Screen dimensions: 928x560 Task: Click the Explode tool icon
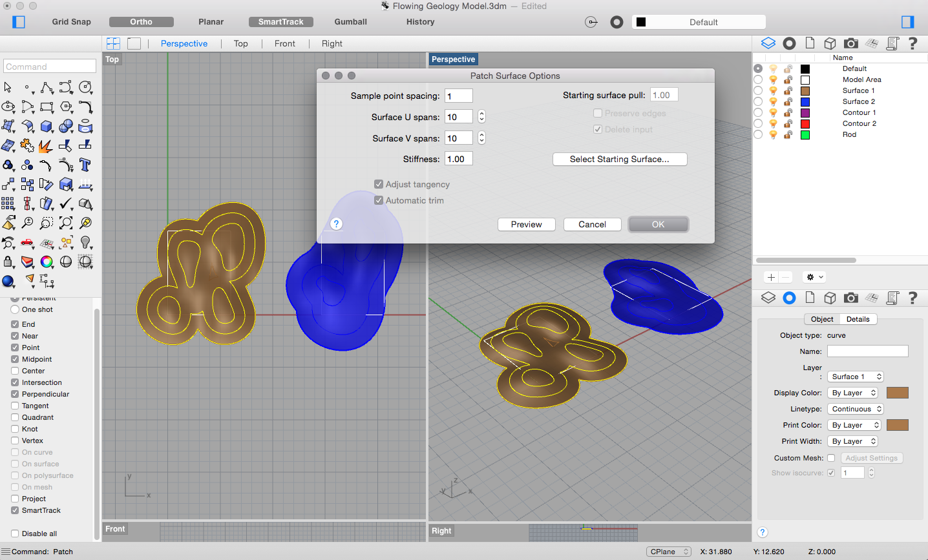pyautogui.click(x=47, y=145)
